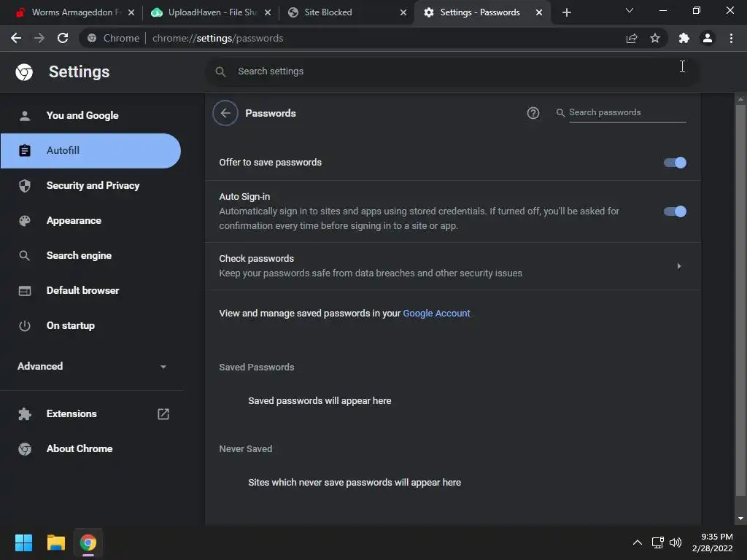Click the external link icon beside Extensions
This screenshot has height=560, width=747.
pyautogui.click(x=163, y=414)
